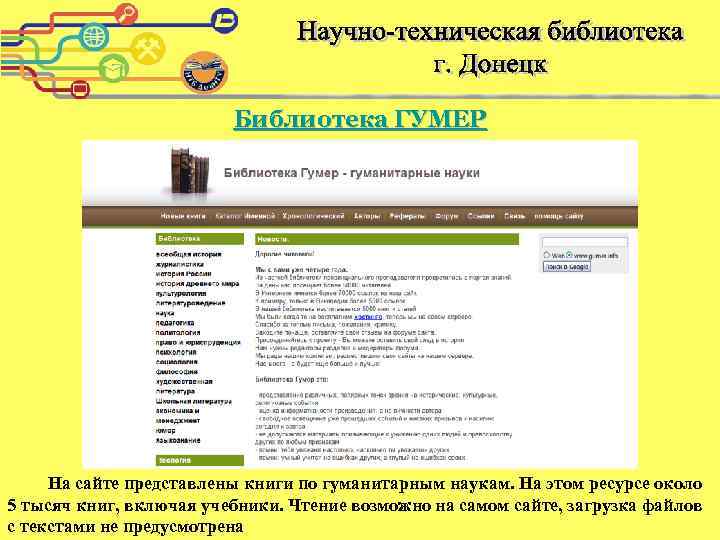Open the помощь сайту menu item

click(559, 216)
